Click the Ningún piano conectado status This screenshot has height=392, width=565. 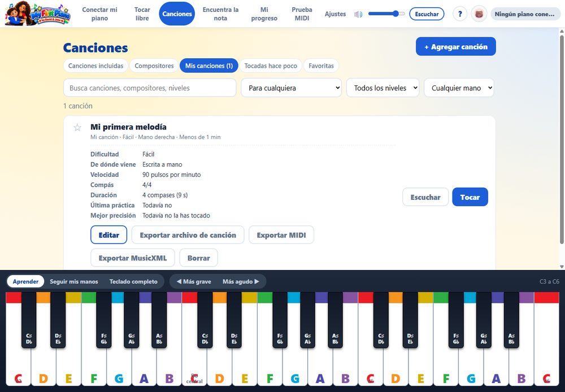(525, 14)
